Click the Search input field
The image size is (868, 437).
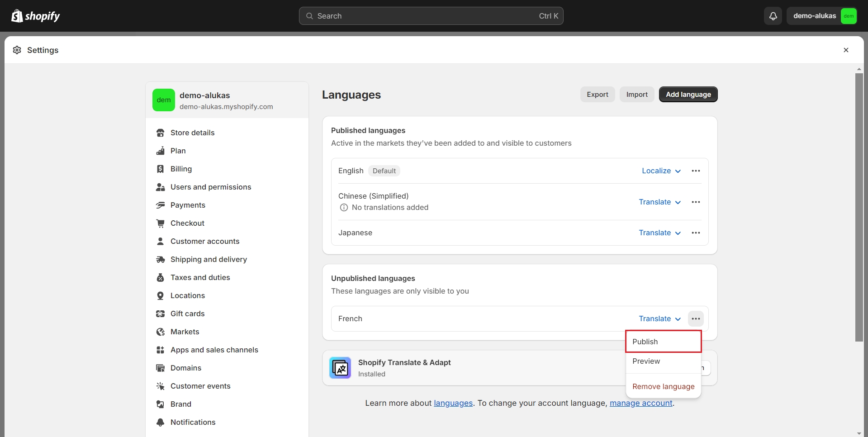[431, 16]
